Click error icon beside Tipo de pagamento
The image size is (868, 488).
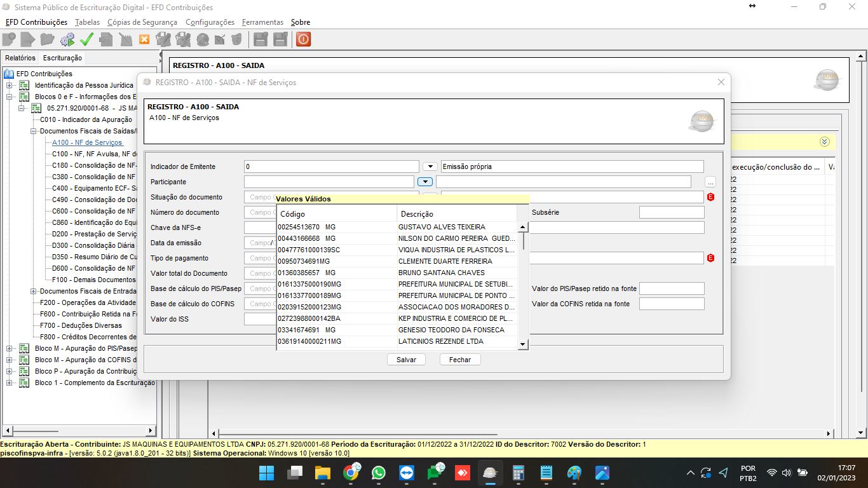[x=710, y=258]
